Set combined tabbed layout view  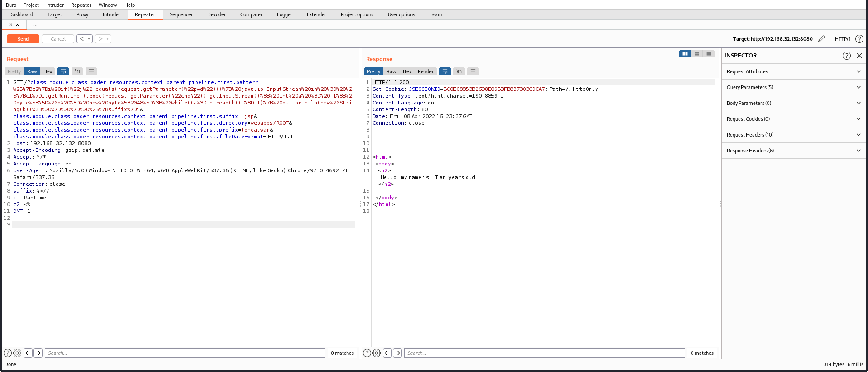(709, 54)
